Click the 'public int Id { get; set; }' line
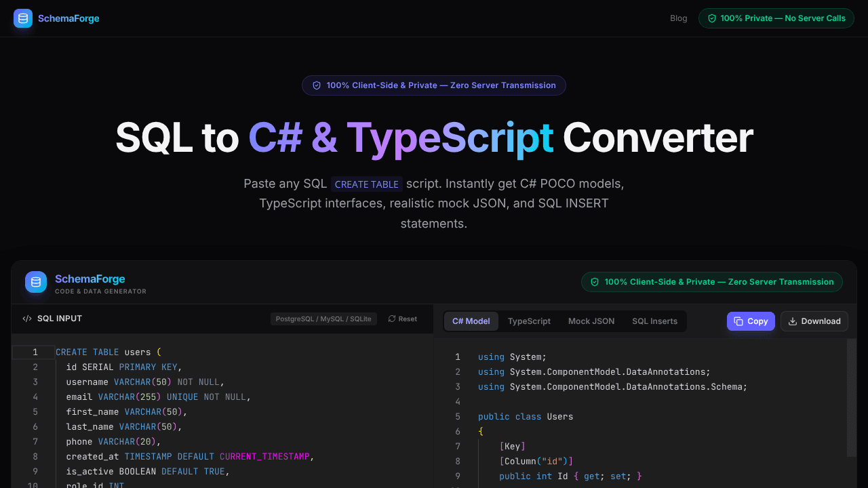This screenshot has height=488, width=868. (570, 476)
